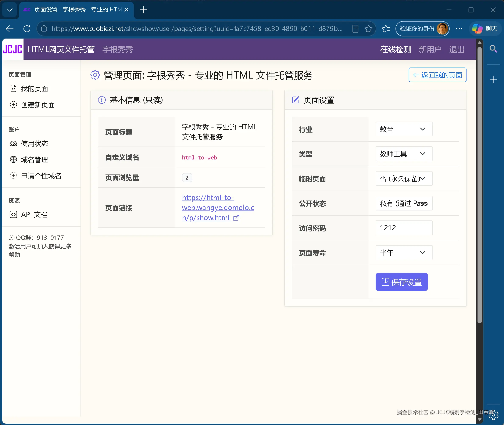Viewport: 504px width, 425px height.
Task: Click 退出 to log out
Action: [457, 49]
